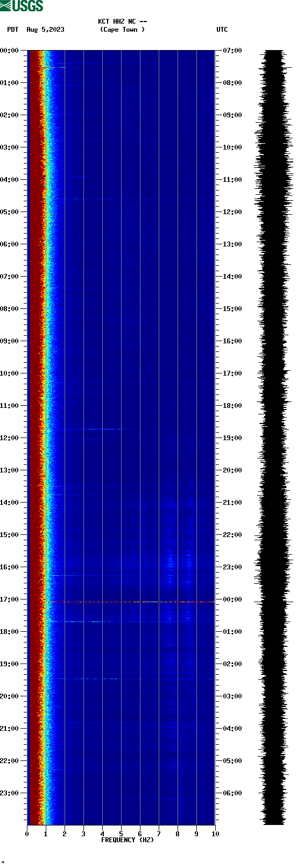
Task: Click the PDT '09:00' time label
Action: pos(9,341)
